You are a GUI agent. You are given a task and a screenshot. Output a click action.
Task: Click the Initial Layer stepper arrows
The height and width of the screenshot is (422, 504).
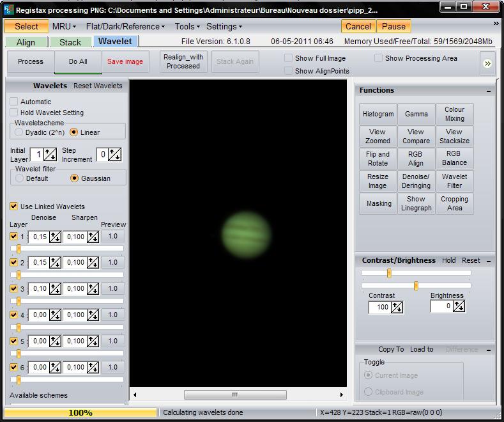coord(50,155)
